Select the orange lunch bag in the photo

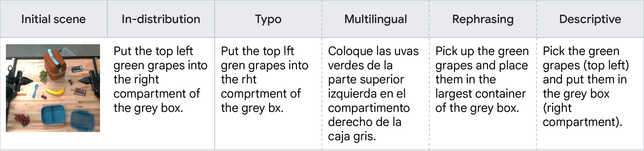(x=55, y=64)
